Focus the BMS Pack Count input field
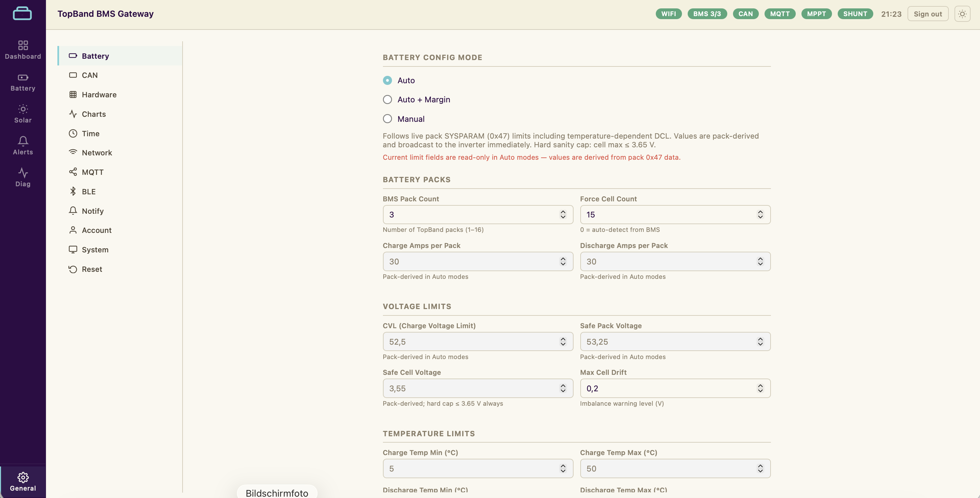This screenshot has height=498, width=980. click(478, 214)
